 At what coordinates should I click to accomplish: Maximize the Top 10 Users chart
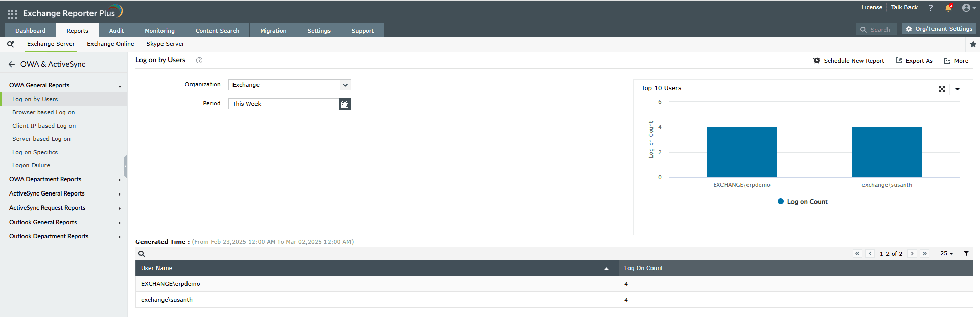942,89
